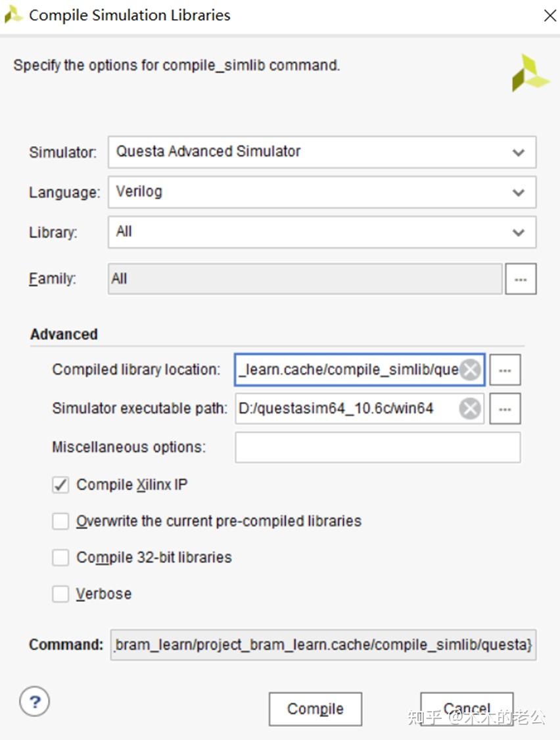Toggle the Verbose checkbox
This screenshot has width=560, height=740.
[x=60, y=594]
